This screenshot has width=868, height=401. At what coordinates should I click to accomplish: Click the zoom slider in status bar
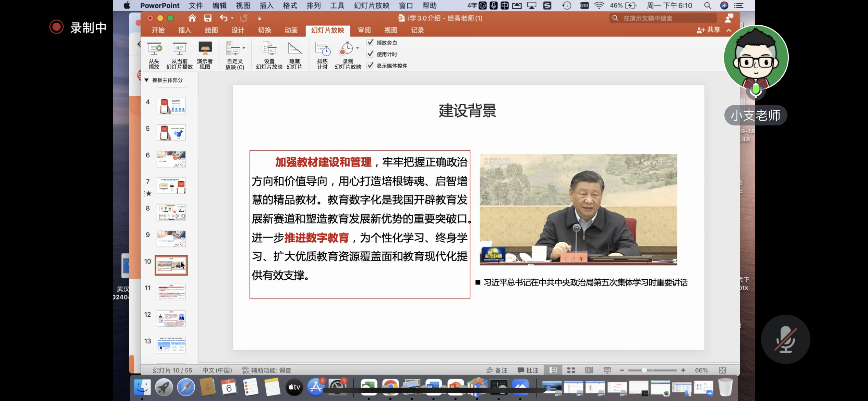(x=644, y=370)
